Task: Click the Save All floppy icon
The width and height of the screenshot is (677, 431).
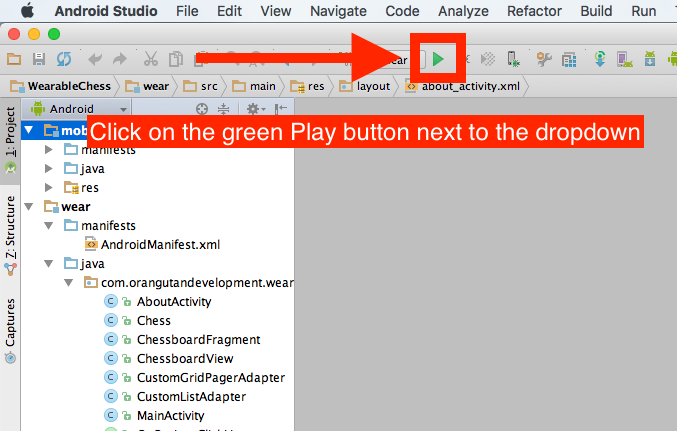Action: [x=39, y=59]
